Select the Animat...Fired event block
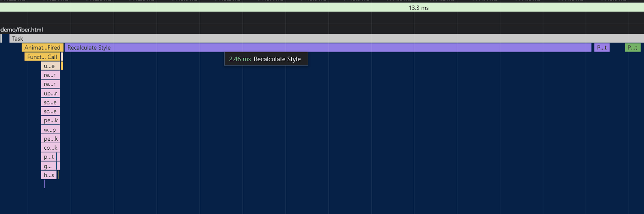The width and height of the screenshot is (644, 214). click(43, 48)
